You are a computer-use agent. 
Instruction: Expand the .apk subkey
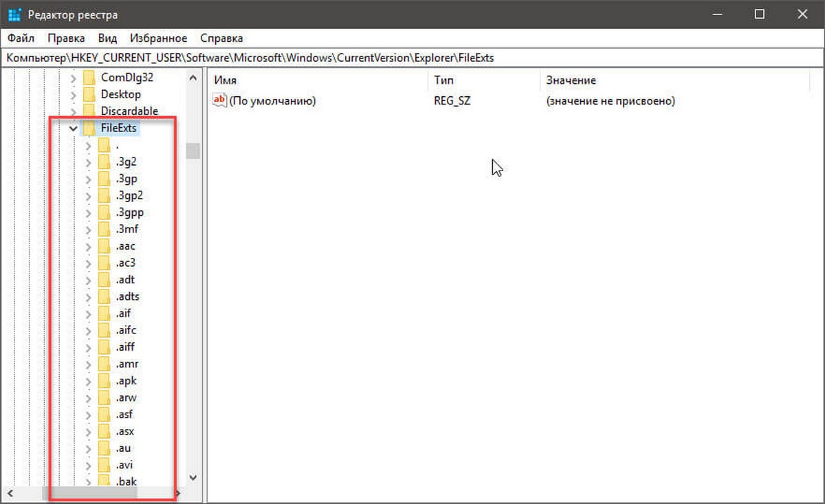point(87,381)
